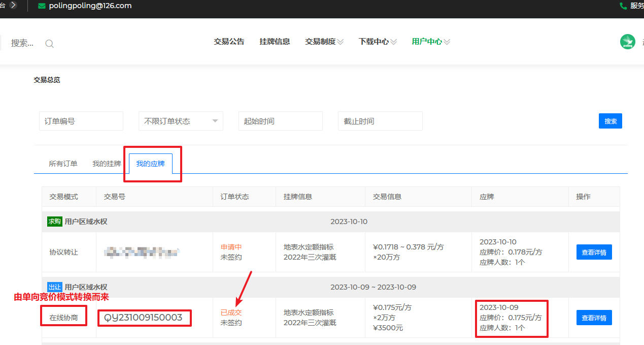Screen dimensions: 644x345
Task: Expand the 下载中心 menu
Action: coord(378,42)
